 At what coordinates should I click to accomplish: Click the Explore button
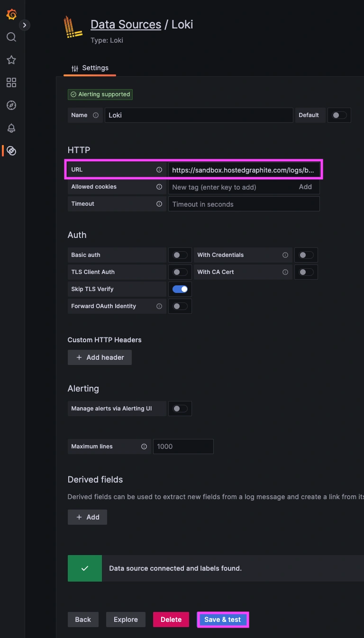126,620
